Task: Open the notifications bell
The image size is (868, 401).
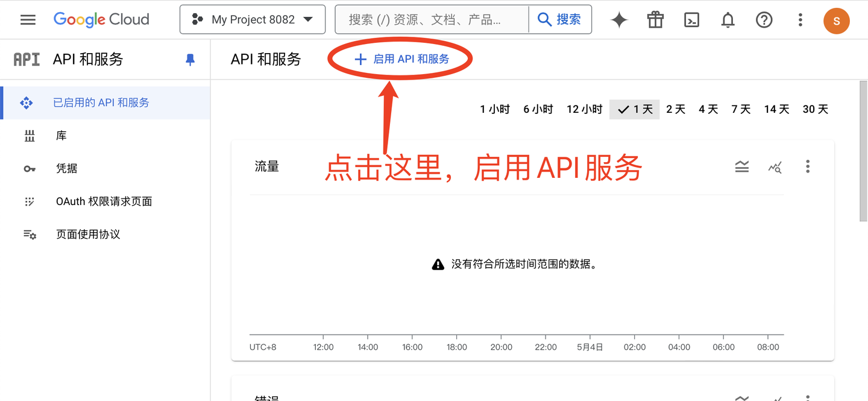Action: (728, 20)
